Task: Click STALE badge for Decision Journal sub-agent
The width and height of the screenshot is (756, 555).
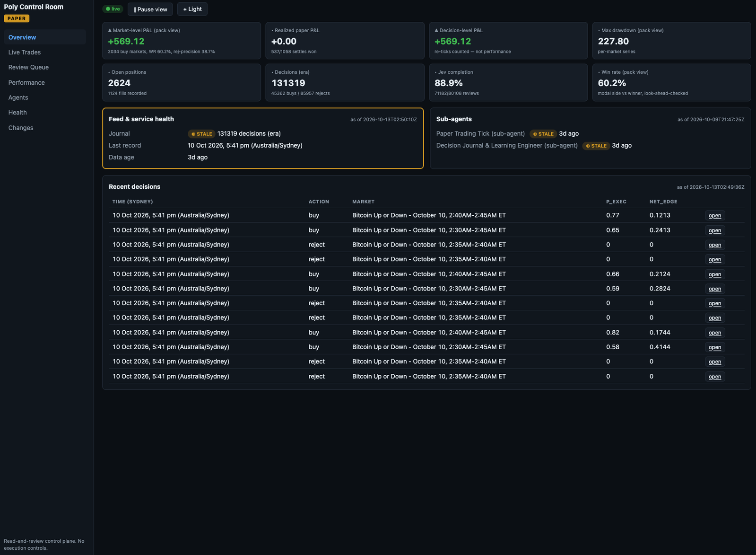Action: coord(596,146)
